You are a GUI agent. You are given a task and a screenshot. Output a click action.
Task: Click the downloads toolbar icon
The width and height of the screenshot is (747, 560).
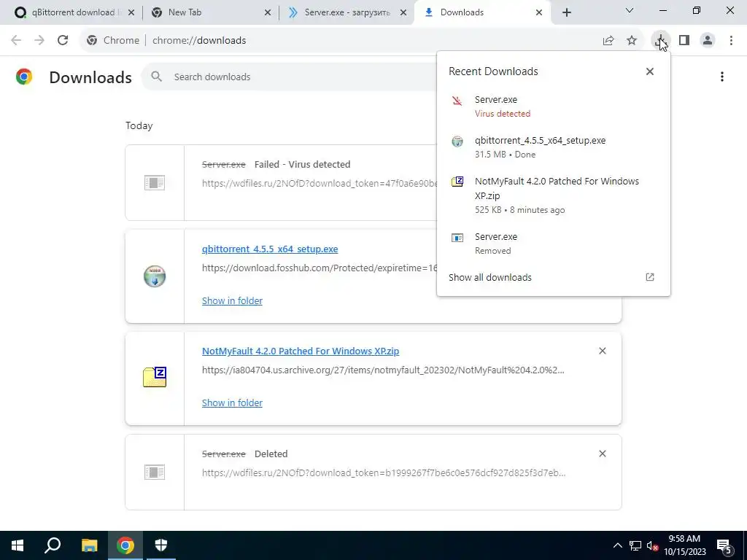[x=661, y=41]
